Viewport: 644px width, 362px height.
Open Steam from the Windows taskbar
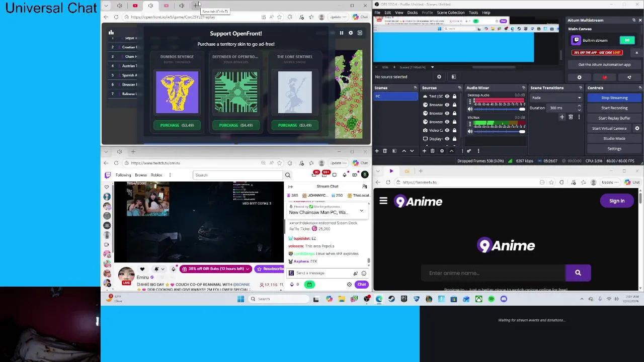[x=391, y=299]
